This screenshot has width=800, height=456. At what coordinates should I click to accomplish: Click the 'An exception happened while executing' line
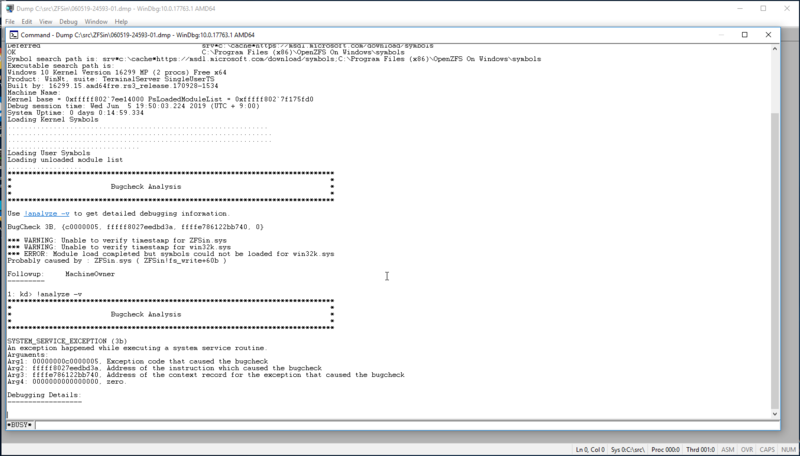[x=137, y=348]
